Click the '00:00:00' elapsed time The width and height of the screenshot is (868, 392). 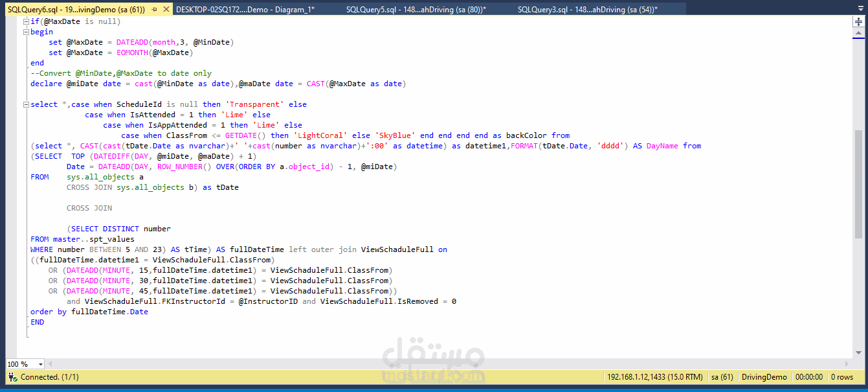coord(809,377)
